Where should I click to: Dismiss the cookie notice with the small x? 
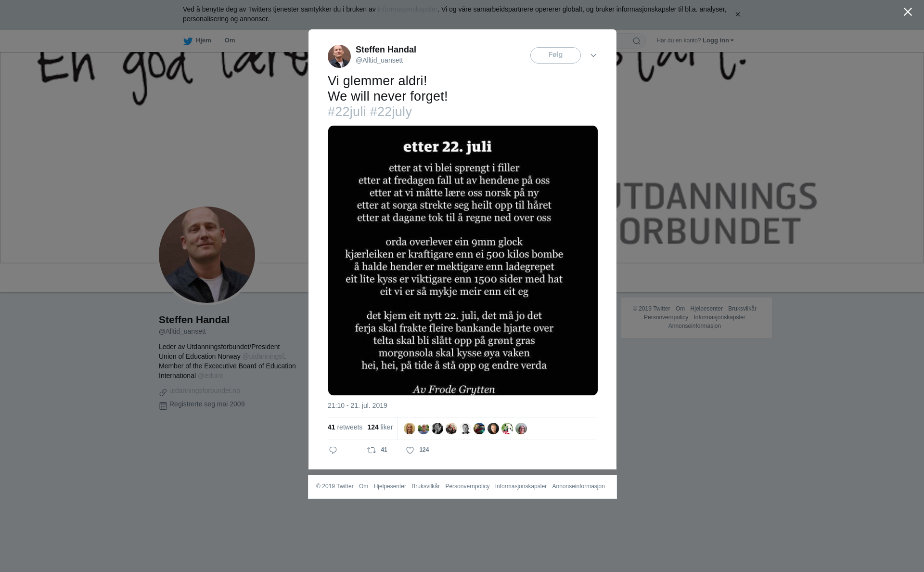pyautogui.click(x=737, y=14)
